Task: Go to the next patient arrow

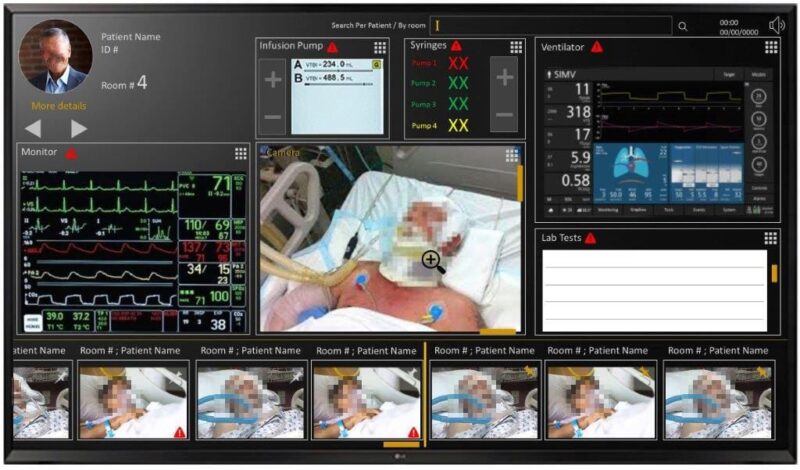Action: tap(78, 128)
